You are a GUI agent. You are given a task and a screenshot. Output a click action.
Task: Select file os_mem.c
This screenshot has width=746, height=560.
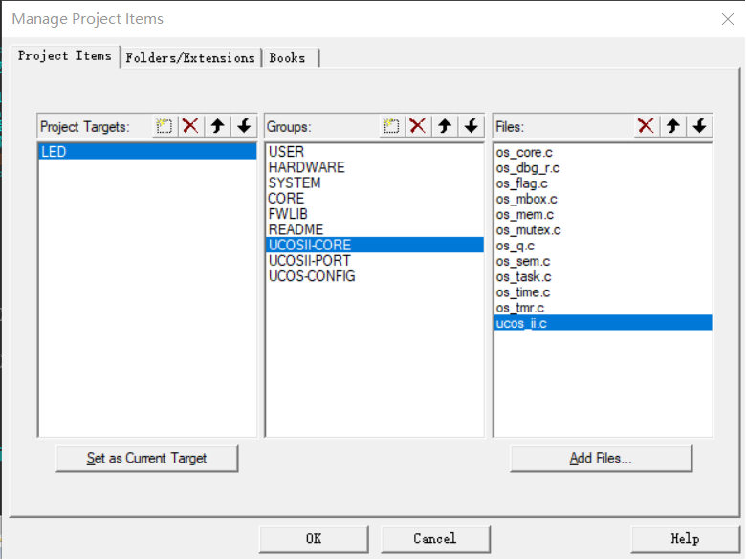pos(603,215)
